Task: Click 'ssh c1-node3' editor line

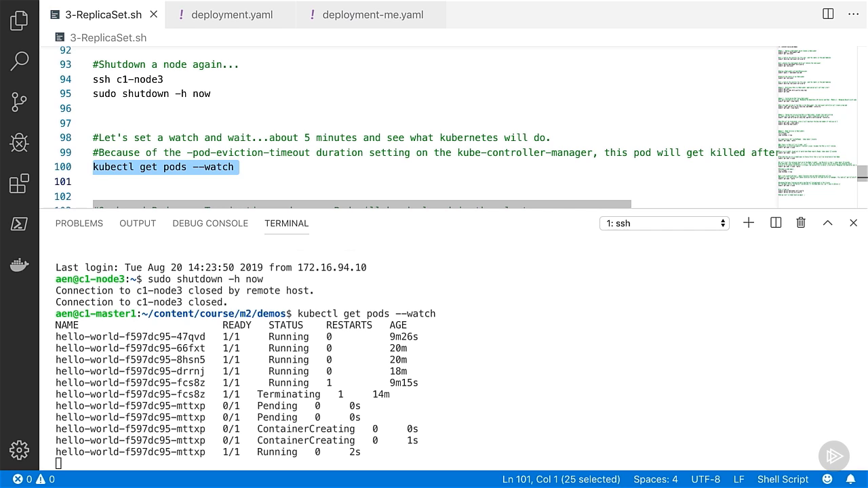Action: 127,79
